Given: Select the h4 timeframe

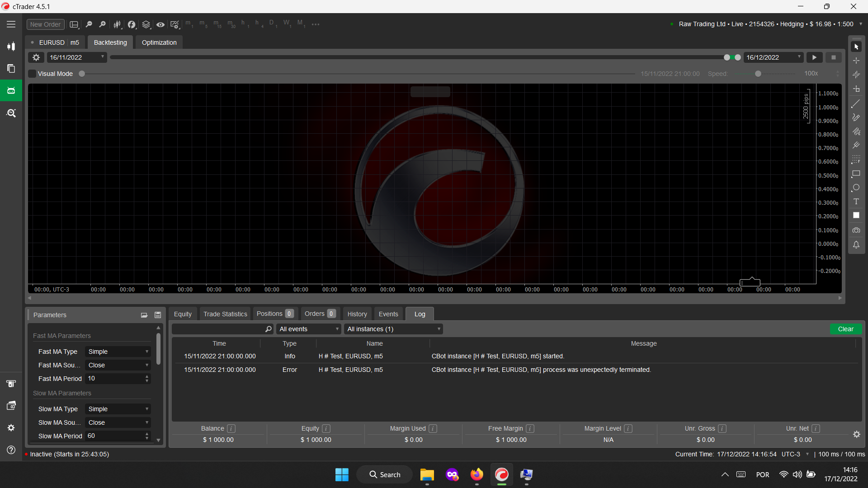Looking at the screenshot, I should coord(259,24).
